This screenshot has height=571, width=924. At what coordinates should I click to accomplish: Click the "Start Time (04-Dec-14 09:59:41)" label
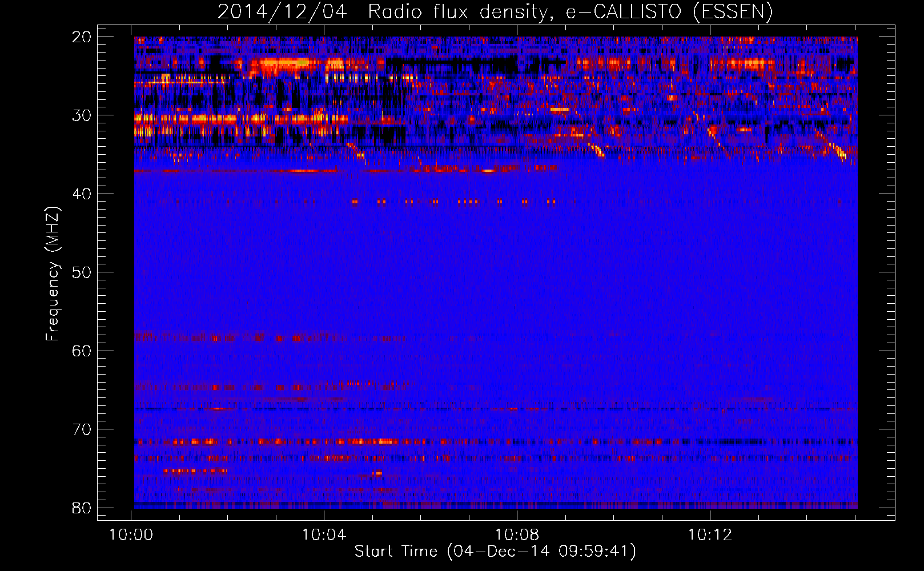point(495,552)
